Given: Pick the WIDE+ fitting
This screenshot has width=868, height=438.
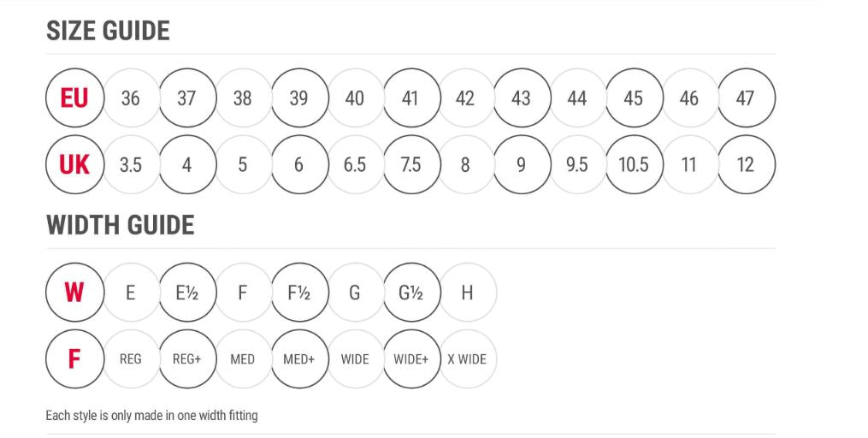Looking at the screenshot, I should pyautogui.click(x=411, y=358).
